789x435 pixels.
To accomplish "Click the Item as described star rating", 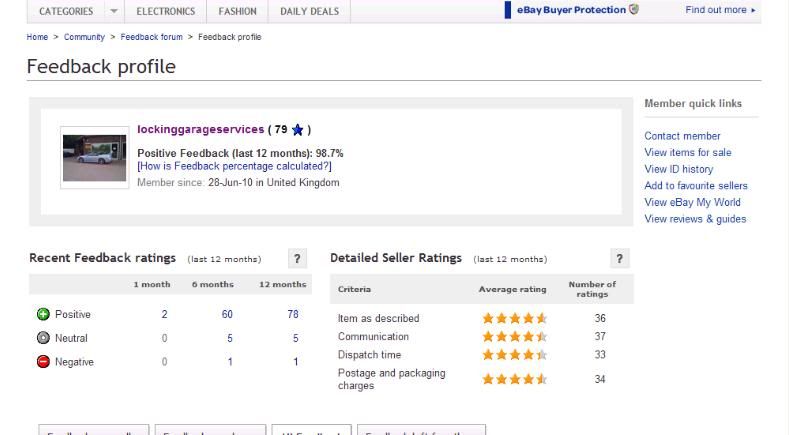I will tap(514, 318).
